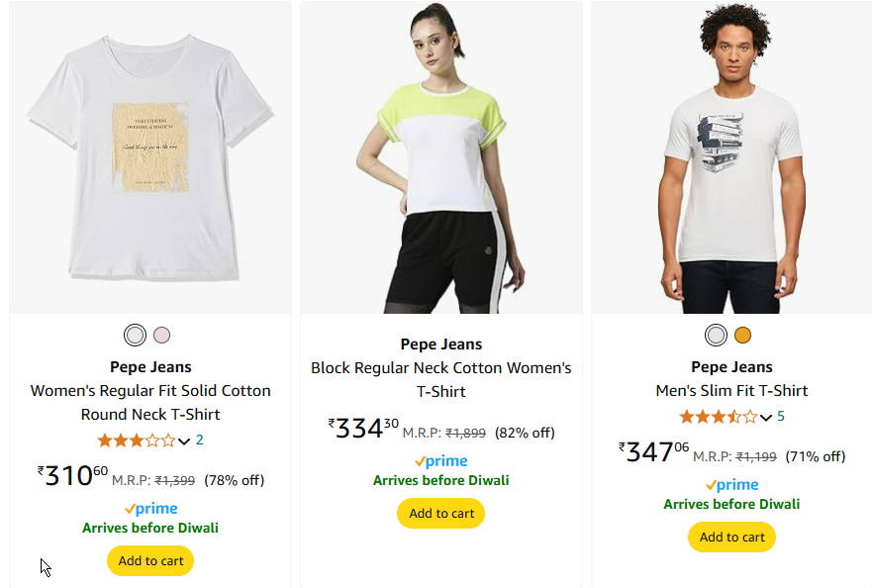872x588 pixels.
Task: View the white printed women's T-shirt product image
Action: point(150,157)
